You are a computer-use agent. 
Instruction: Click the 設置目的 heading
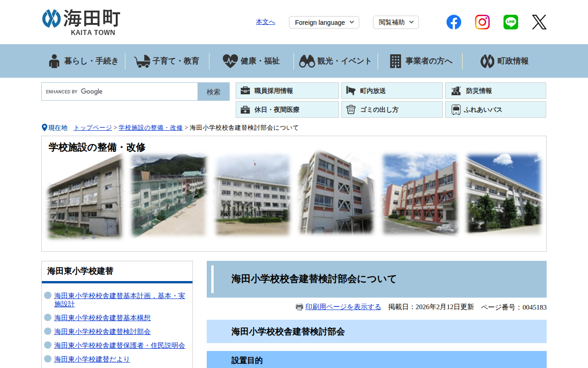pos(247,361)
